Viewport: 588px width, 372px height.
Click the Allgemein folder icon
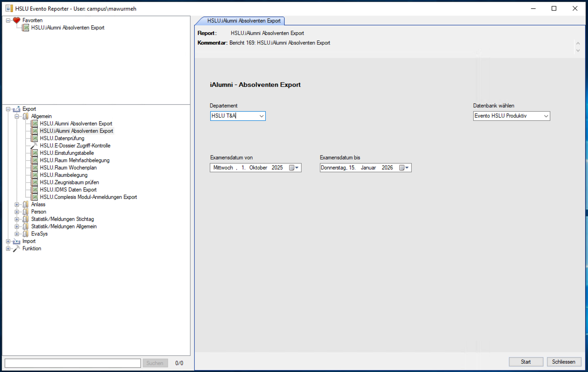(x=25, y=116)
